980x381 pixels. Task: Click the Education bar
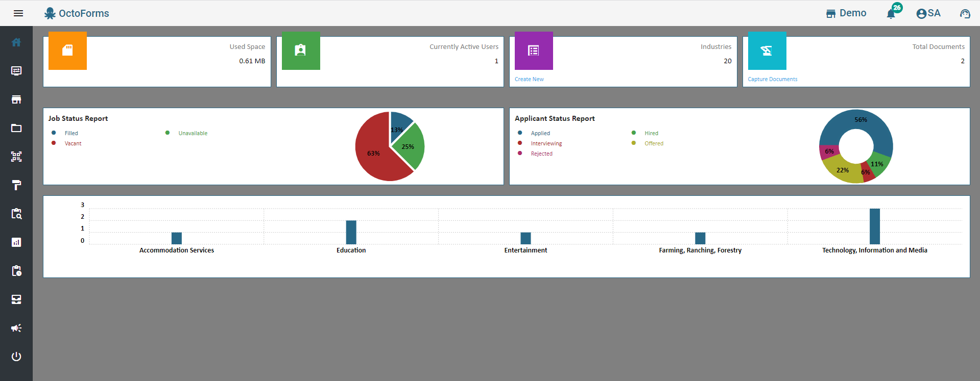pyautogui.click(x=351, y=233)
